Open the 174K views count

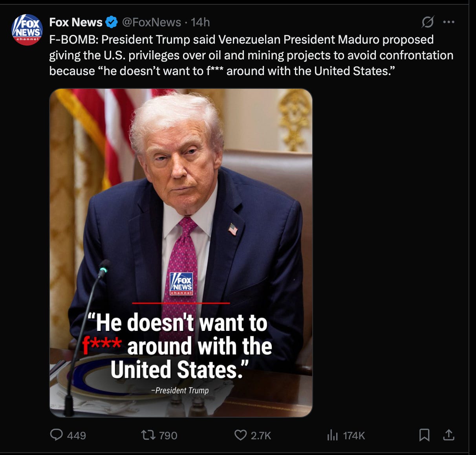(354, 435)
